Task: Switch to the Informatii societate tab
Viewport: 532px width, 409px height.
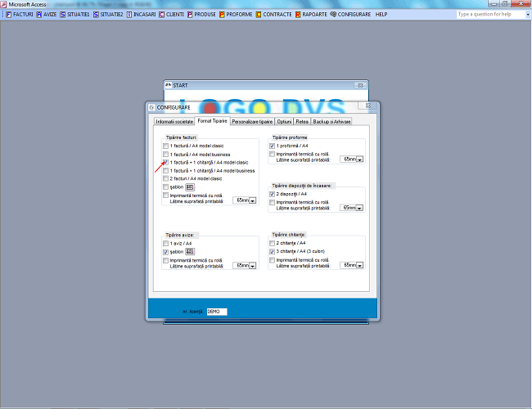Action: click(174, 121)
